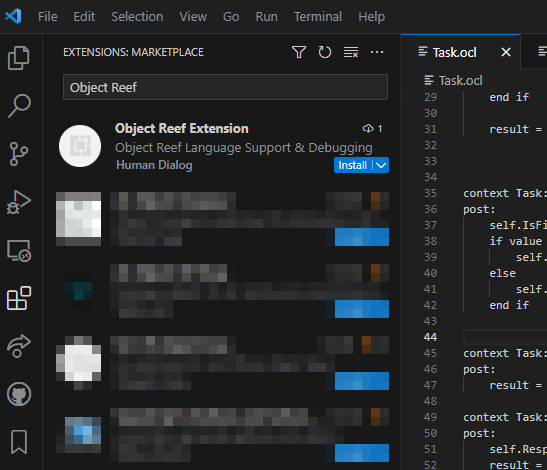Viewport: 547px width, 470px height.
Task: Open the Explorer view in activity bar
Action: click(x=18, y=58)
